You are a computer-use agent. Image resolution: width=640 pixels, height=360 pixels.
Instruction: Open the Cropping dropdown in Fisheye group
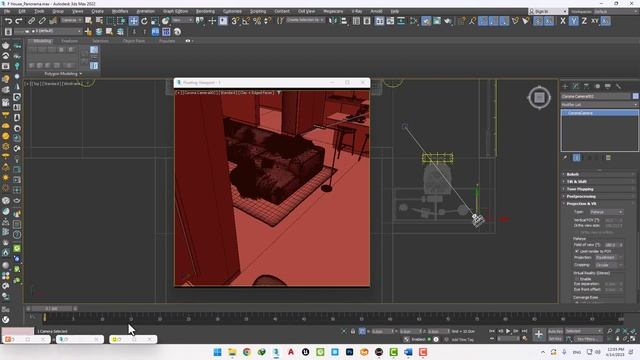click(x=608, y=265)
